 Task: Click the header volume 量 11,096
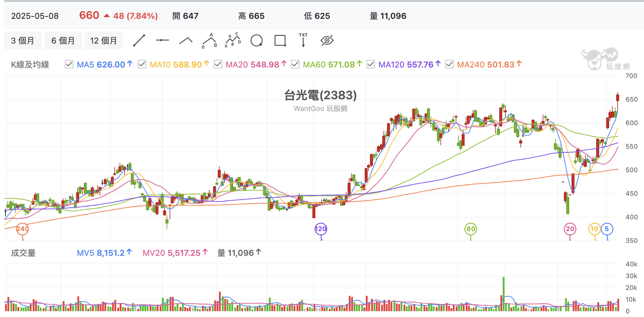point(388,16)
